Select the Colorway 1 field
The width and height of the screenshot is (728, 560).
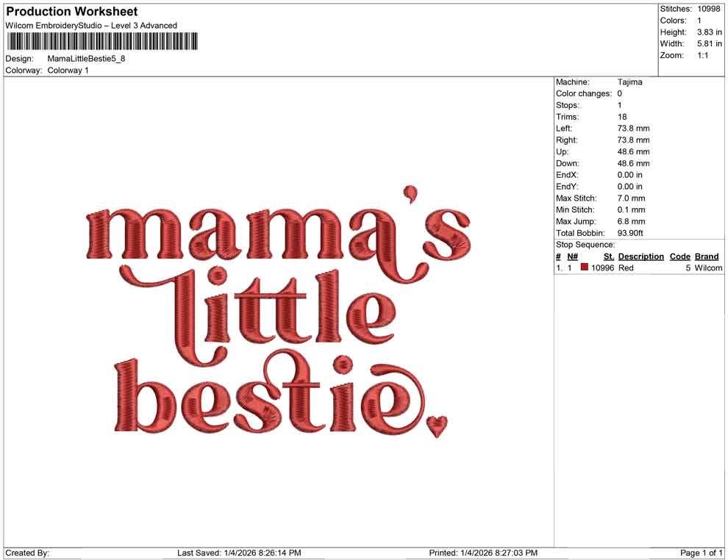click(68, 71)
